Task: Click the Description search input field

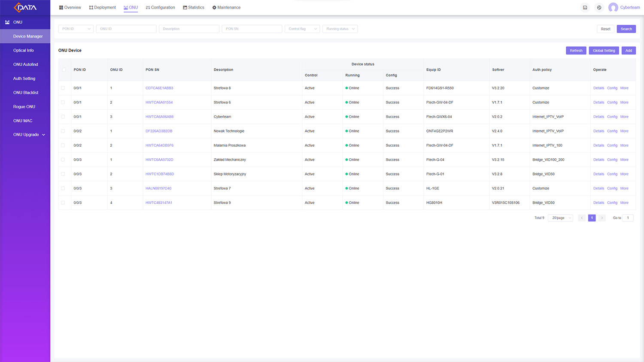Action: (189, 29)
